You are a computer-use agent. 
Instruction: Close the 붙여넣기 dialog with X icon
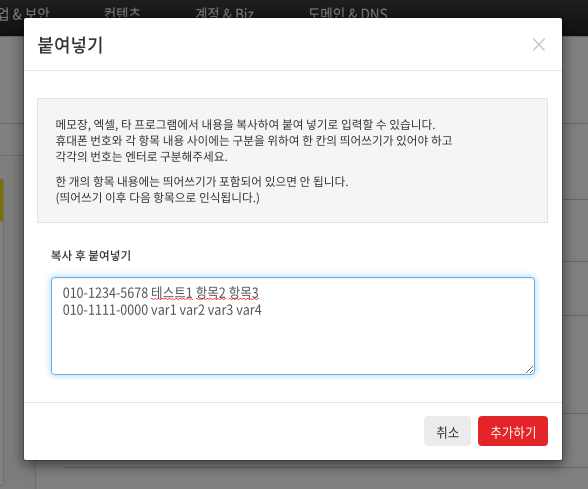pos(539,45)
